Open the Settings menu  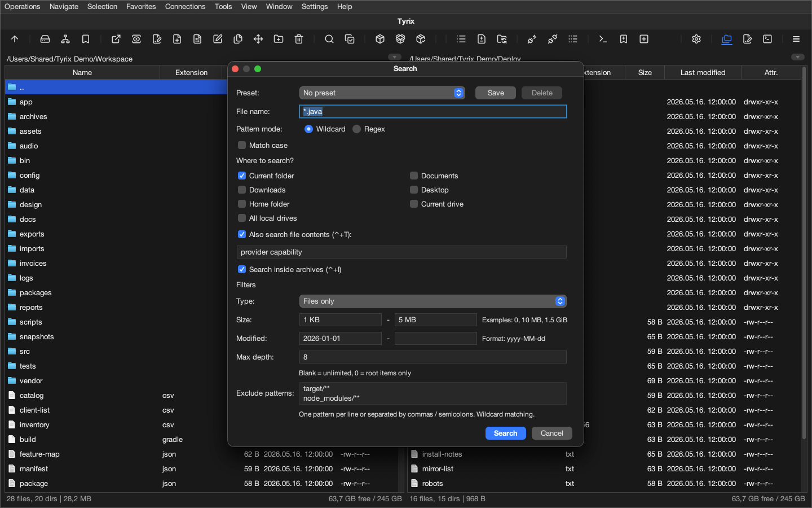tap(315, 7)
